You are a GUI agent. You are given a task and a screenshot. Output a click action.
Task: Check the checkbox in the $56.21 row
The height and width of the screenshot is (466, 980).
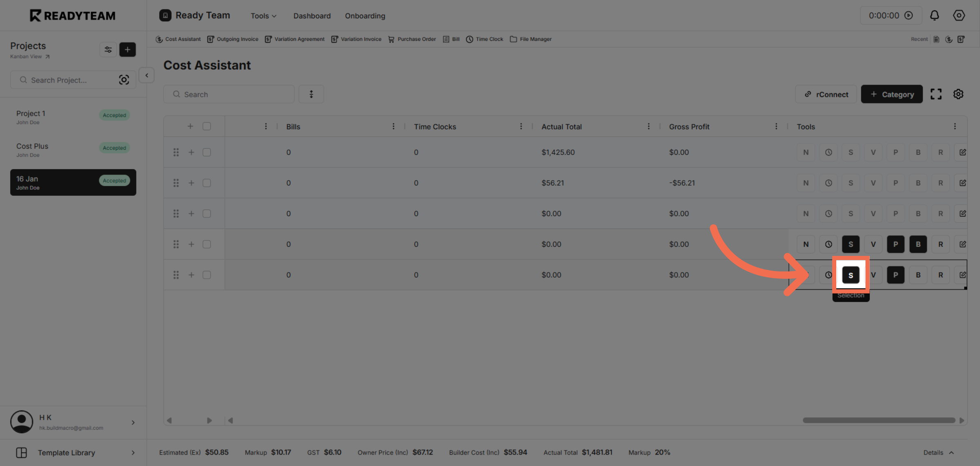pos(207,183)
